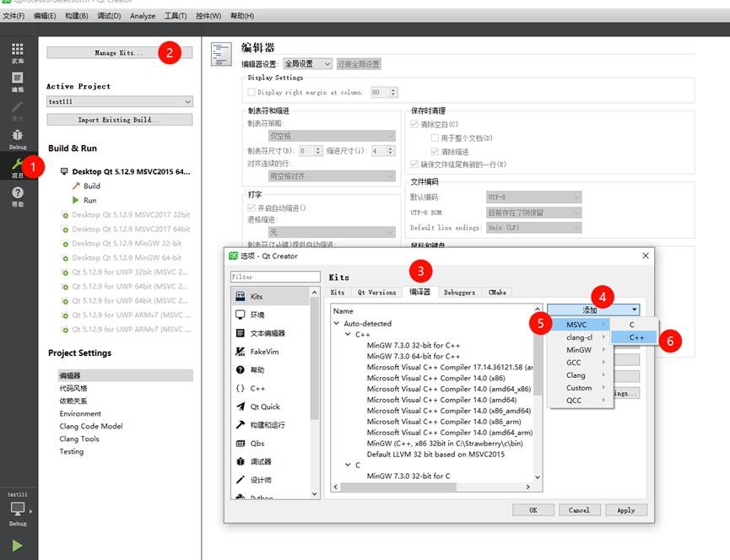Image resolution: width=730 pixels, height=560 pixels.
Task: Click Import Existing Build... button
Action: (x=119, y=120)
